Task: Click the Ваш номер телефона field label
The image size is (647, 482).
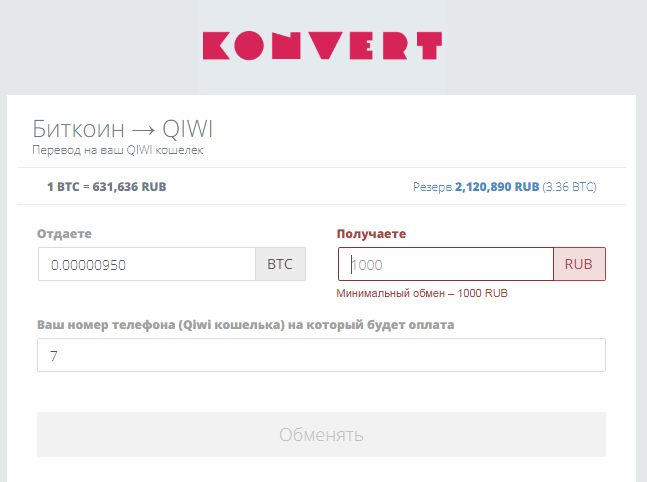Action: pos(246,325)
